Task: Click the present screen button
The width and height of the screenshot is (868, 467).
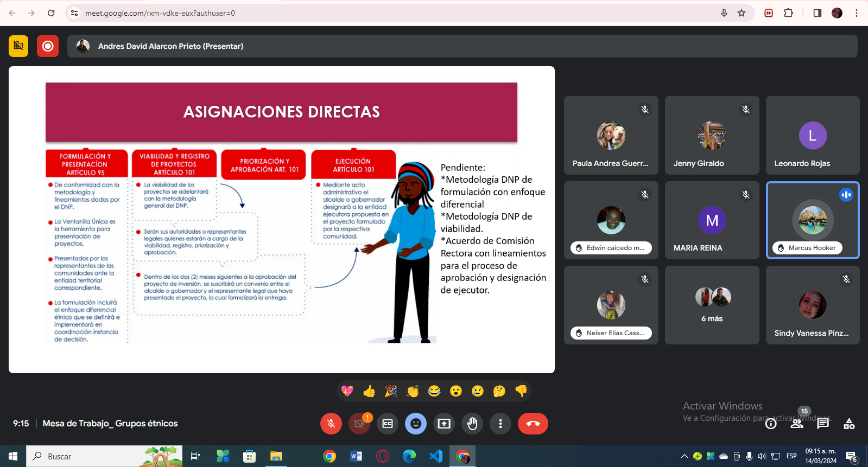Action: click(x=444, y=424)
